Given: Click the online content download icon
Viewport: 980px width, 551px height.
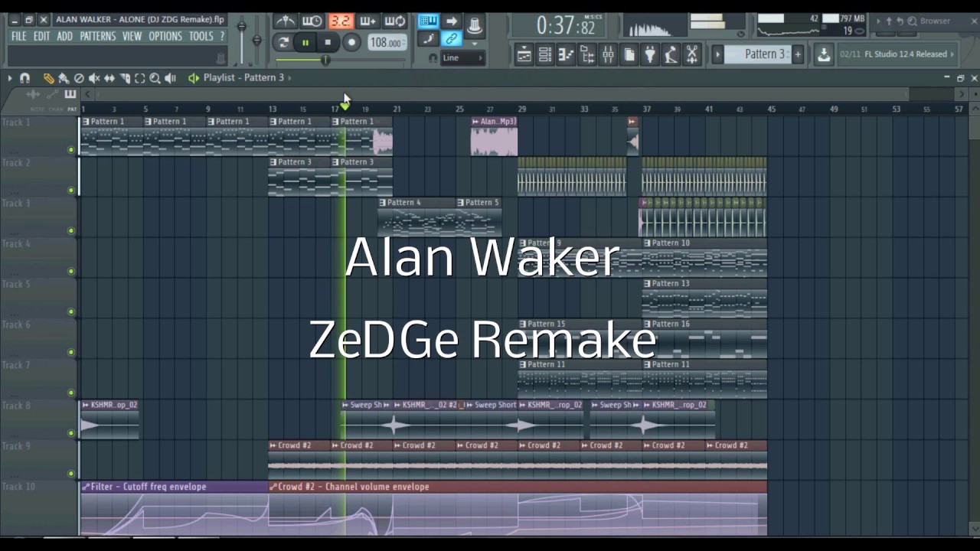Looking at the screenshot, I should (824, 54).
